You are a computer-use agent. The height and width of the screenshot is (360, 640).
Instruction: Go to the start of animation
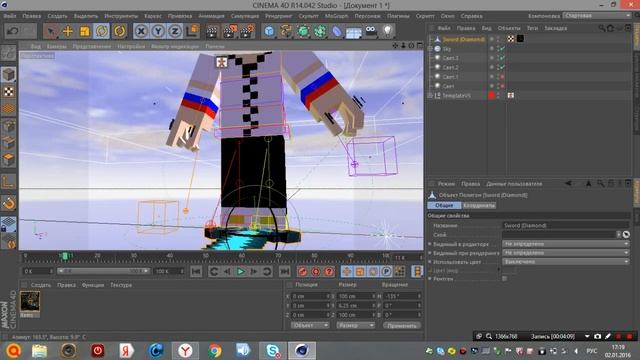(196, 271)
